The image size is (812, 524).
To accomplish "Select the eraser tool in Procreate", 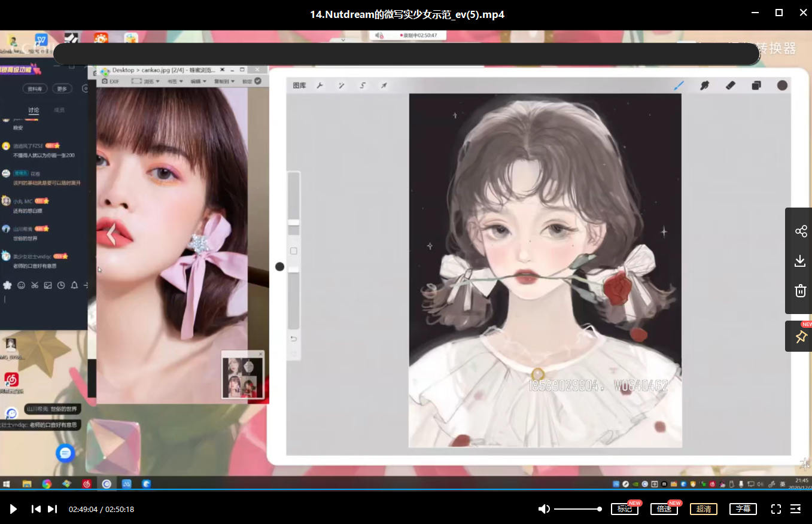I will (730, 86).
